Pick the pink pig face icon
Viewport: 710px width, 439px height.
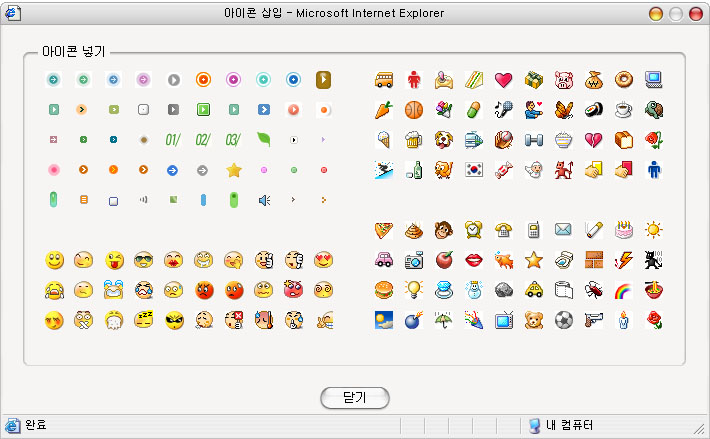point(564,79)
